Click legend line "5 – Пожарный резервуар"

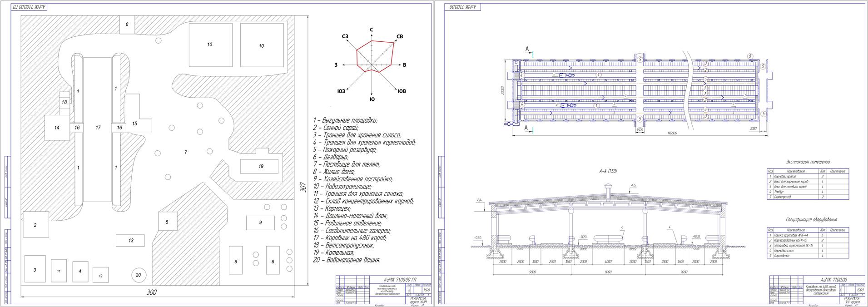pyautogui.click(x=344, y=149)
